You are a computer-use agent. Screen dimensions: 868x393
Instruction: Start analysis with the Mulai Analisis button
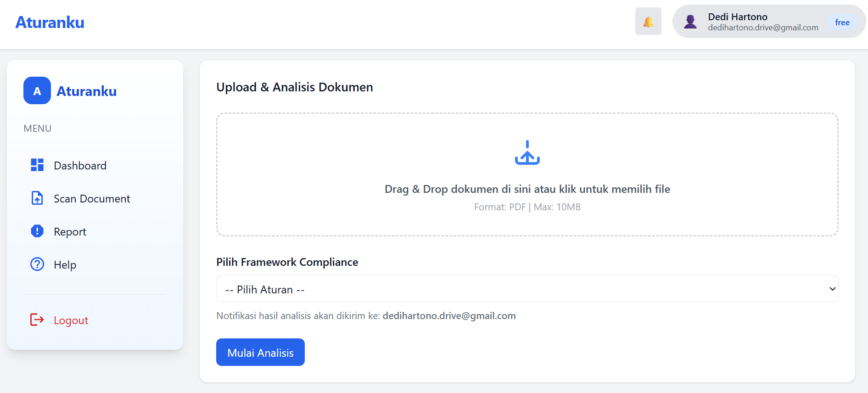[x=260, y=352]
